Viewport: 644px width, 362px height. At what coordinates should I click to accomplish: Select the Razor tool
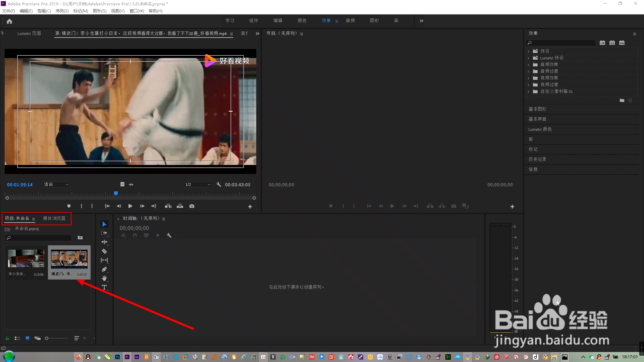(104, 251)
